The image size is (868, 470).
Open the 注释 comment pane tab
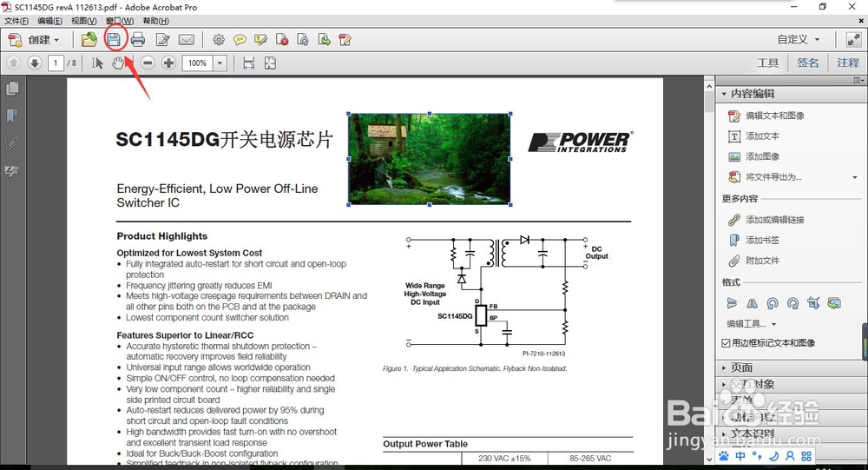click(848, 63)
